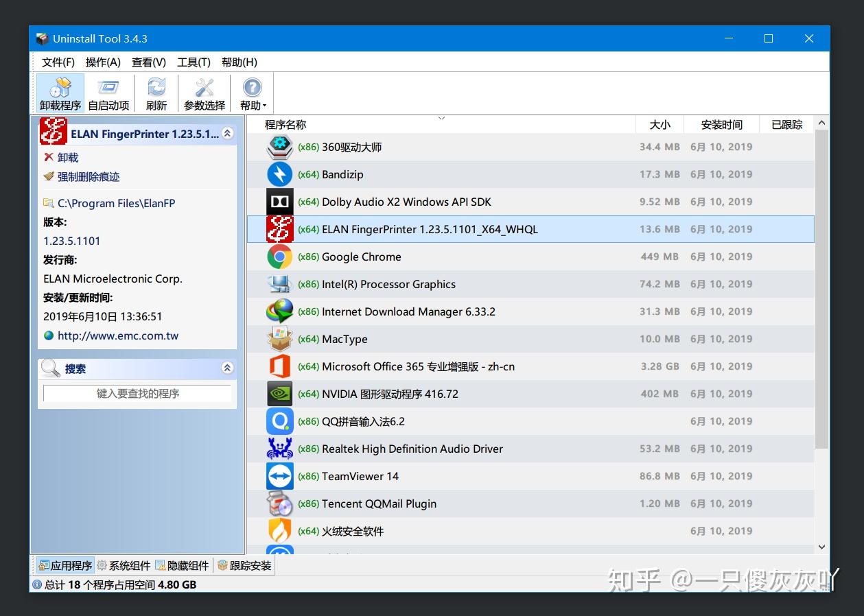Click the search magnifier icon
864x616 pixels.
(51, 368)
